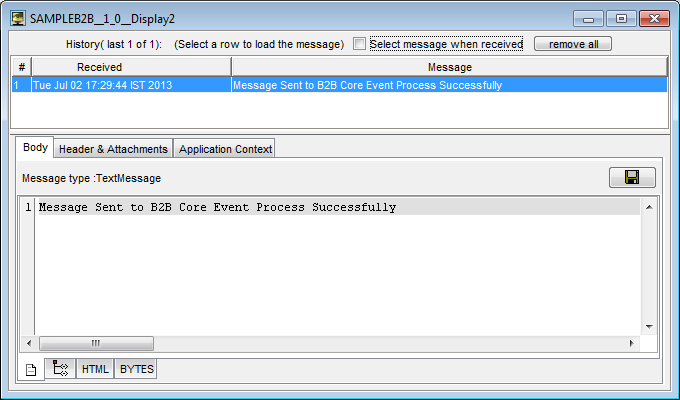This screenshot has height=400, width=680.
Task: Click the vertical scrollbar up arrow
Action: click(649, 207)
